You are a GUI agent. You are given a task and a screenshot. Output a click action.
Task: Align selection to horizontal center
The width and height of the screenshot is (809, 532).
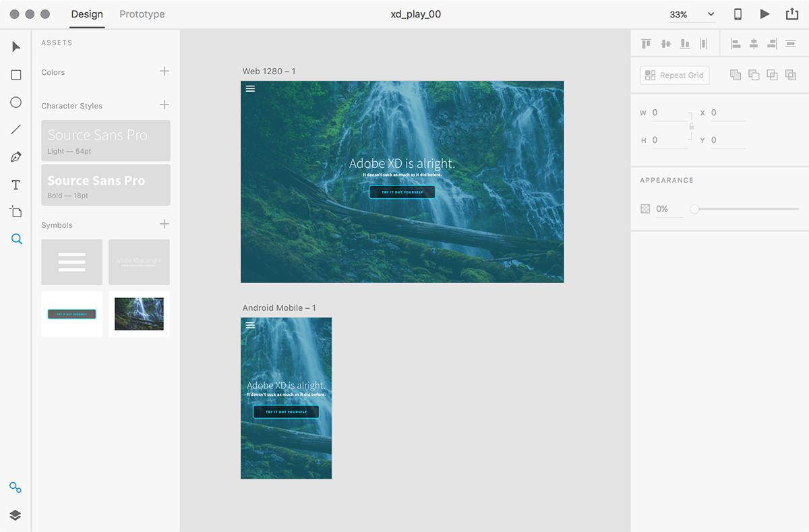coord(754,44)
